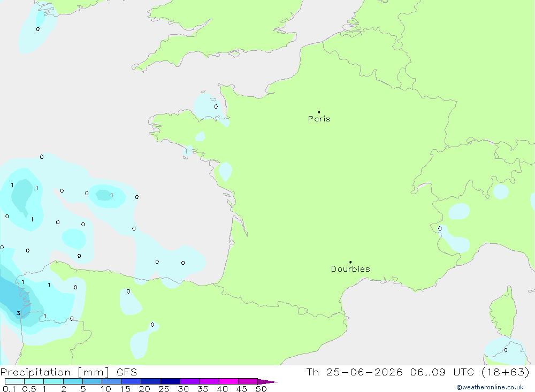Click the Paris city label
Viewport: 535px width, 392px height.
tap(319, 119)
